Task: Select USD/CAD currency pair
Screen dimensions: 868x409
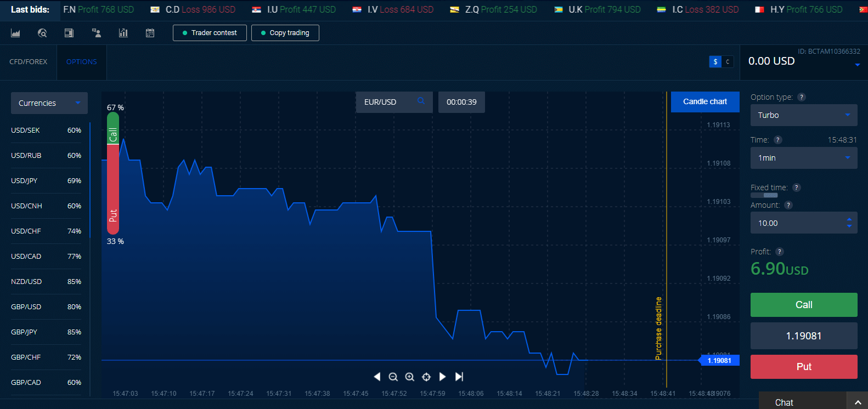Action: (x=46, y=257)
